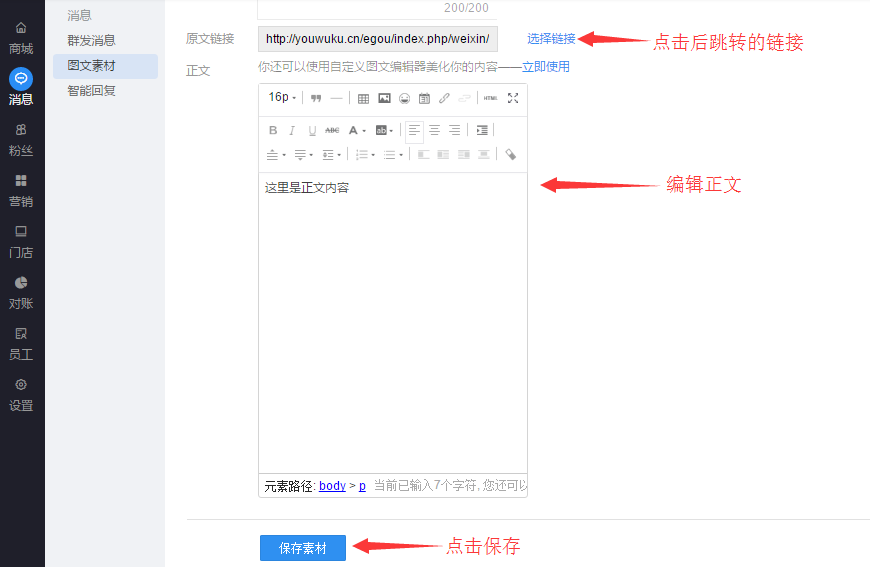Image resolution: width=870 pixels, height=567 pixels.
Task: Click the 原文链接 URL input field
Action: click(377, 39)
